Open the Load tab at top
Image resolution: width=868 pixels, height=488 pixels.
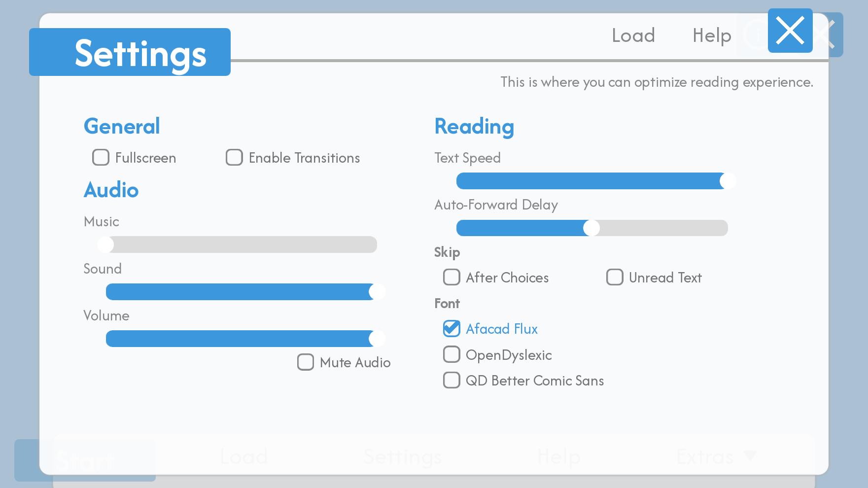[633, 35]
